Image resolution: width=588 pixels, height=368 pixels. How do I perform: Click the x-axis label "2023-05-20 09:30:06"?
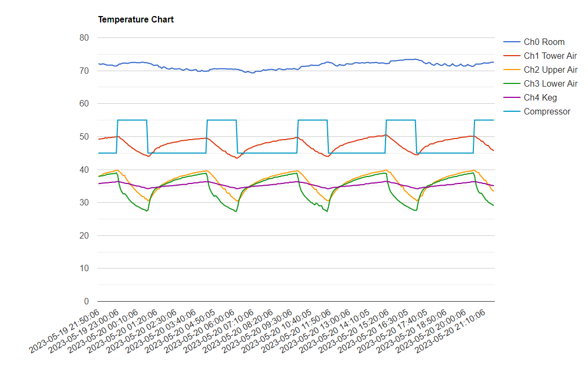tap(258, 331)
